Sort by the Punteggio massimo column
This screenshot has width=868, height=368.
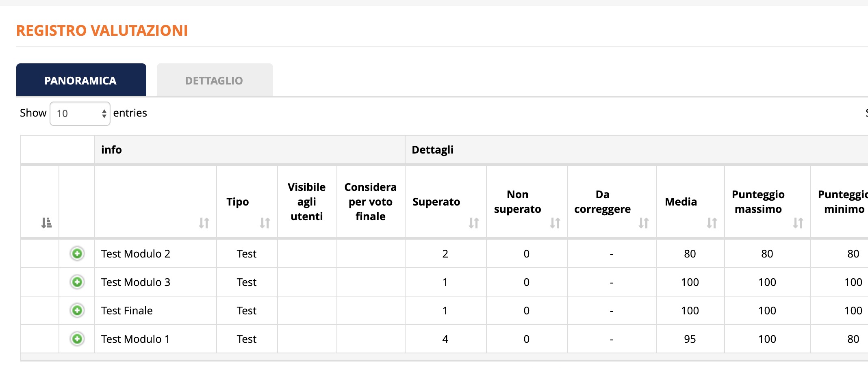pos(798,223)
